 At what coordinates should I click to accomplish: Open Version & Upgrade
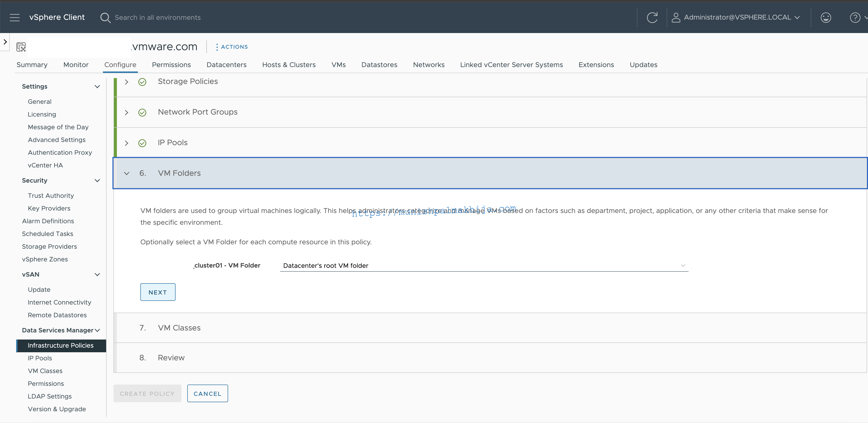click(57, 409)
